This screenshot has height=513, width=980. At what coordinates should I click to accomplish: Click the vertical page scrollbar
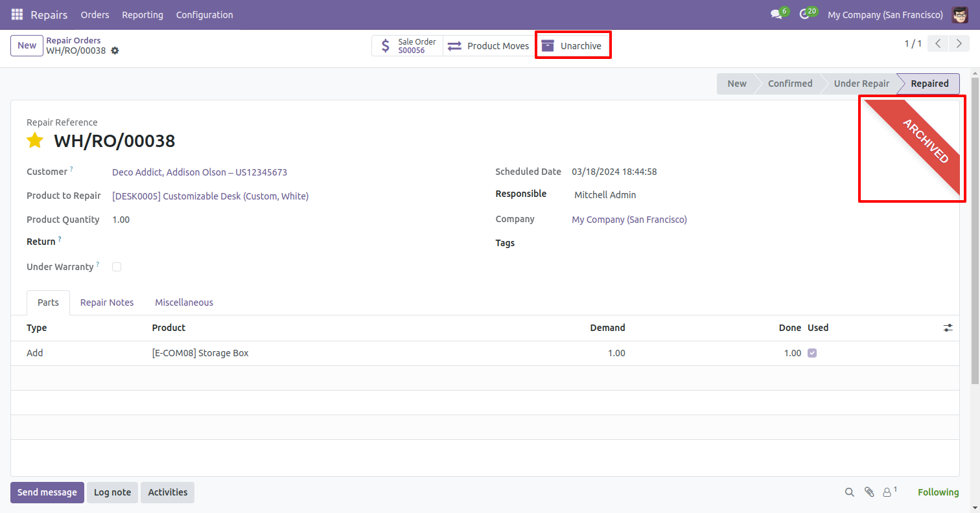[975, 227]
